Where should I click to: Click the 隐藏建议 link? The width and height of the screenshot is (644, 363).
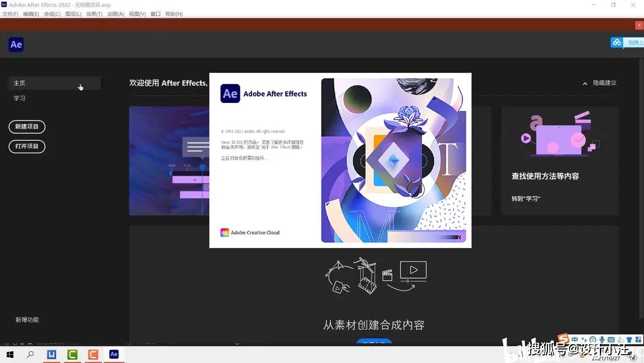605,83
